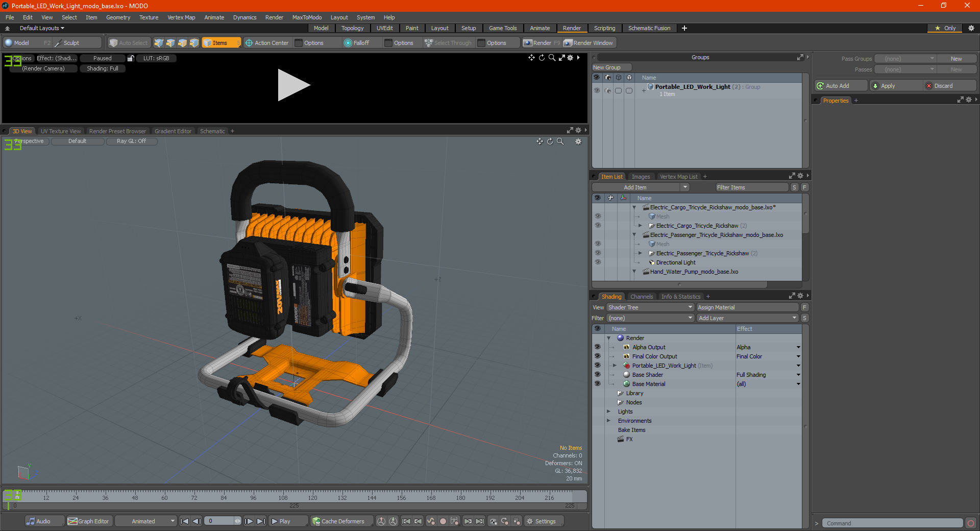This screenshot has width=980, height=531.
Task: Toggle visibility of Base Shader
Action: (x=597, y=374)
